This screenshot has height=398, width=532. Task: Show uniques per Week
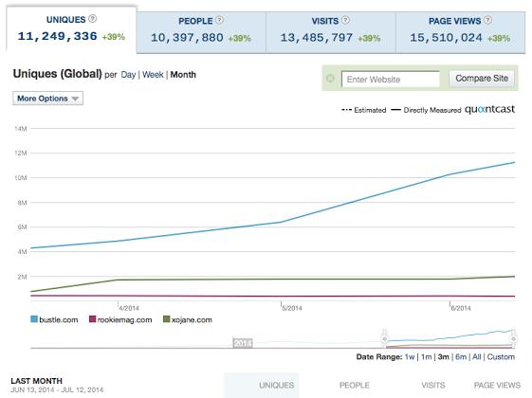153,75
